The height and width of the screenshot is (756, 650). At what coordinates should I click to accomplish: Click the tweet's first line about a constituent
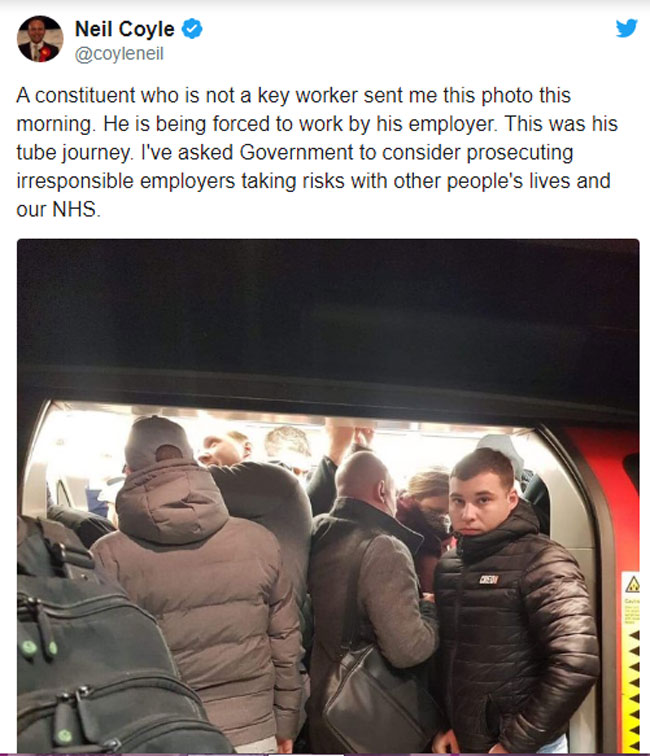pos(293,95)
